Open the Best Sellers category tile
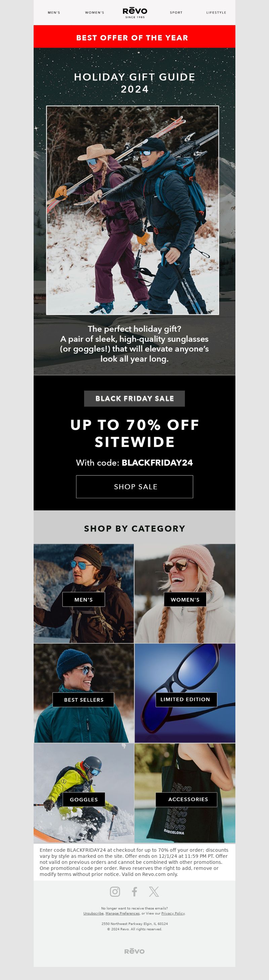Viewport: 269px width, 980px height. point(84,693)
